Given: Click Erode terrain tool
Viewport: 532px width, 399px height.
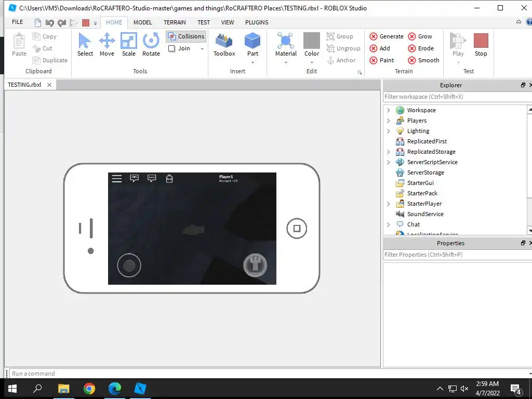Looking at the screenshot, I should pyautogui.click(x=421, y=48).
